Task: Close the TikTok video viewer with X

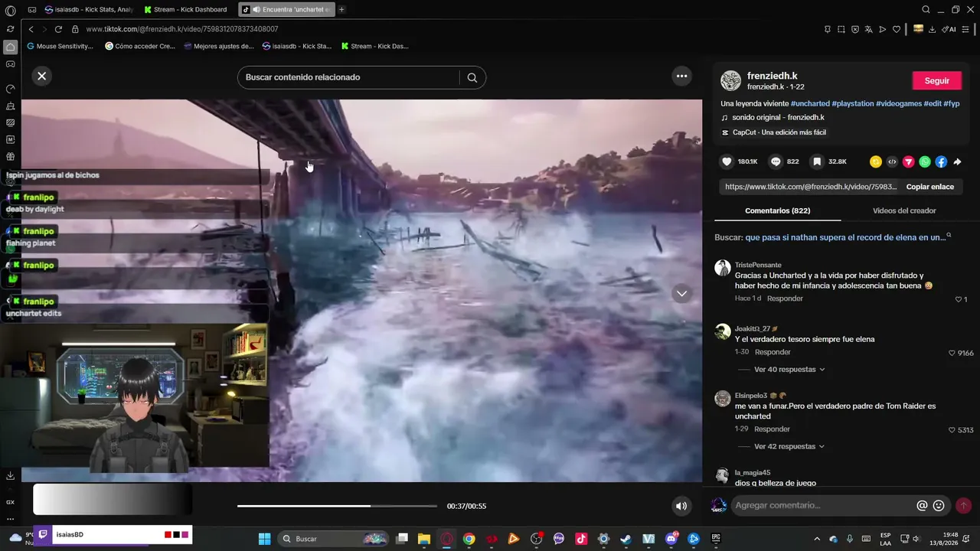Action: click(x=42, y=76)
